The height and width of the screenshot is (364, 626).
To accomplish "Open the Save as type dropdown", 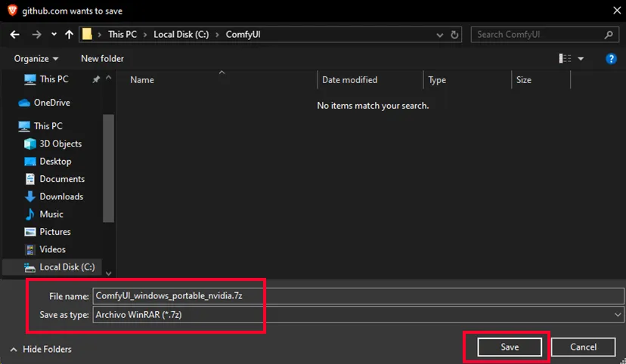I will (358, 315).
